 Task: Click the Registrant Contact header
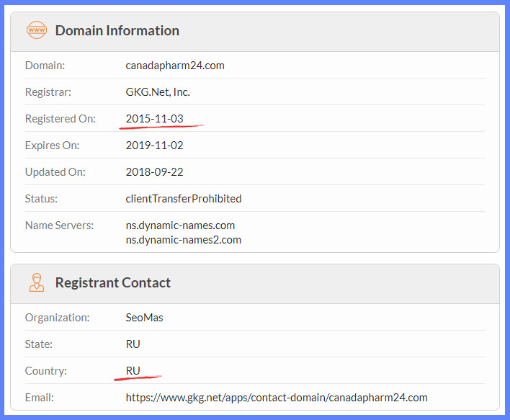point(113,282)
